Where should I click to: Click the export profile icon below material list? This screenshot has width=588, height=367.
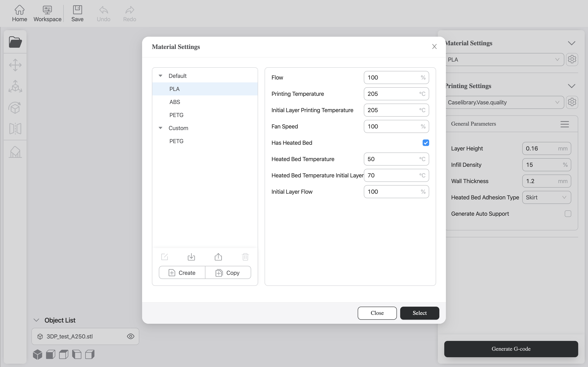(x=218, y=256)
